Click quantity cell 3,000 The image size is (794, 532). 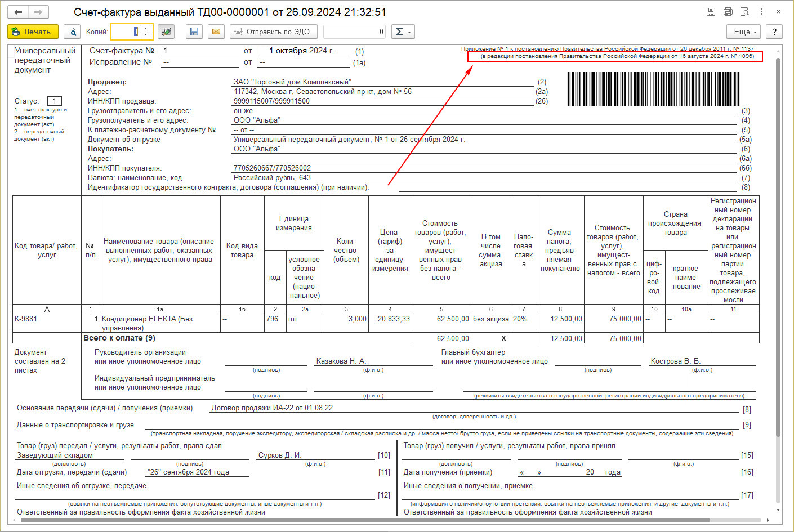pyautogui.click(x=346, y=323)
